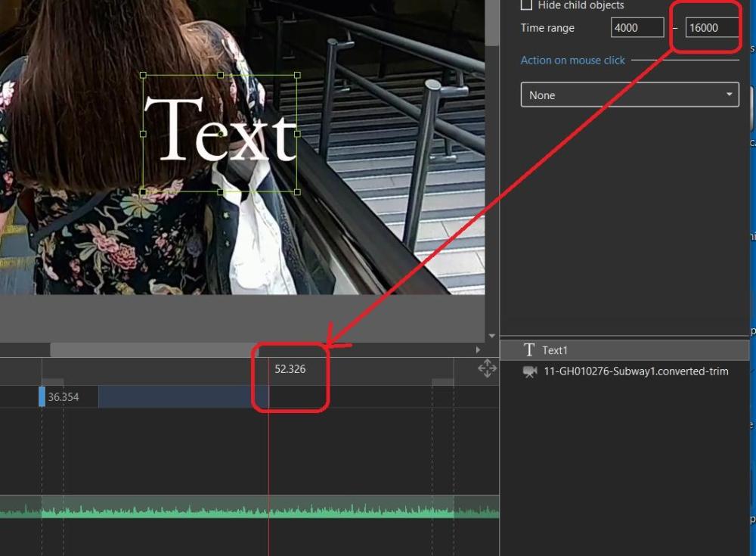The width and height of the screenshot is (756, 556).
Task: Click the middle-left handle of the Text box
Action: pos(144,134)
